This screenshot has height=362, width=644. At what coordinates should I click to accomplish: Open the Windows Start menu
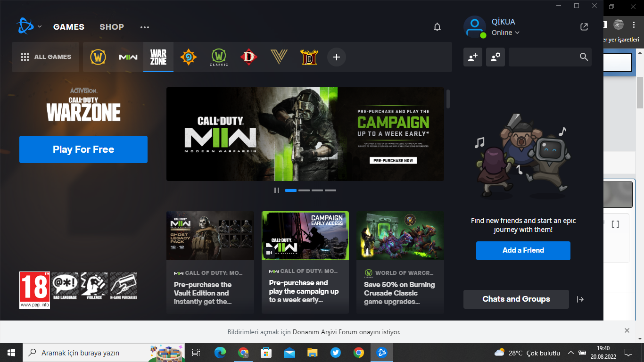pos(11,353)
